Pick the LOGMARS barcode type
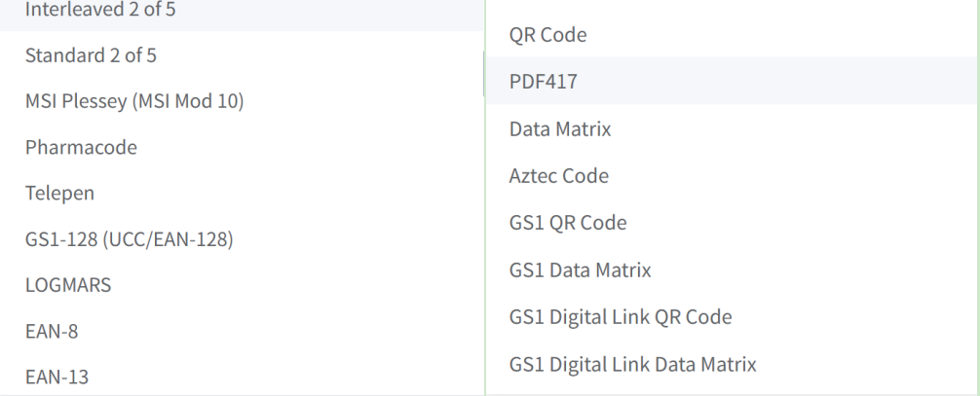Screen dimensions: 980x396 68,285
